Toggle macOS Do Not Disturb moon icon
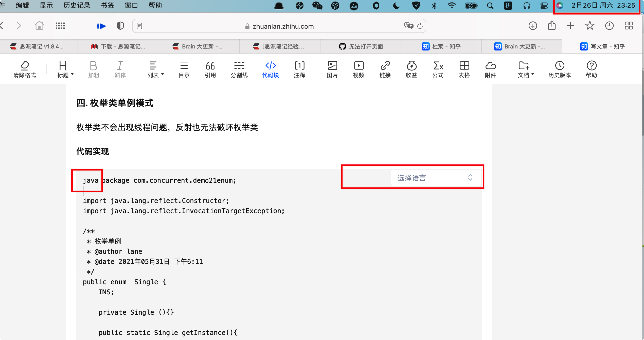644x340 pixels. click(396, 6)
